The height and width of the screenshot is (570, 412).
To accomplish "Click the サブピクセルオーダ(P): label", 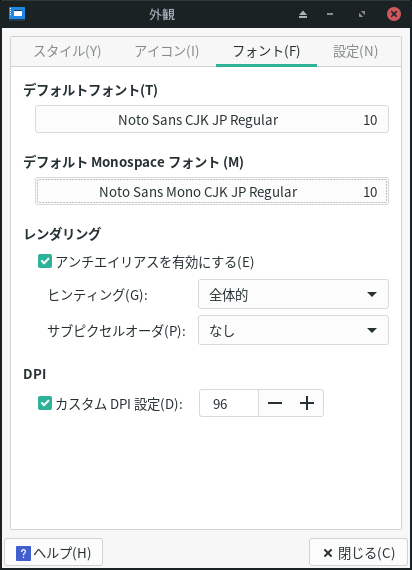I will [x=117, y=331].
